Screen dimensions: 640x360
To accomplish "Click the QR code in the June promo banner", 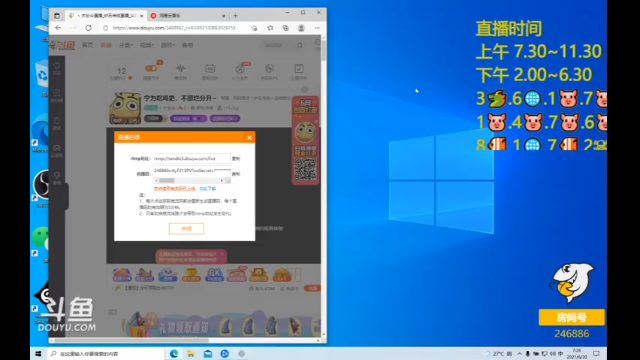I will [305, 169].
